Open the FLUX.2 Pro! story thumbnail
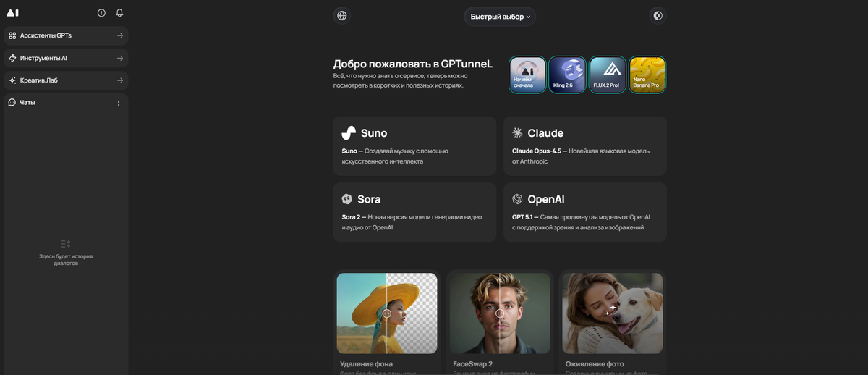The width and height of the screenshot is (868, 375). (x=608, y=75)
